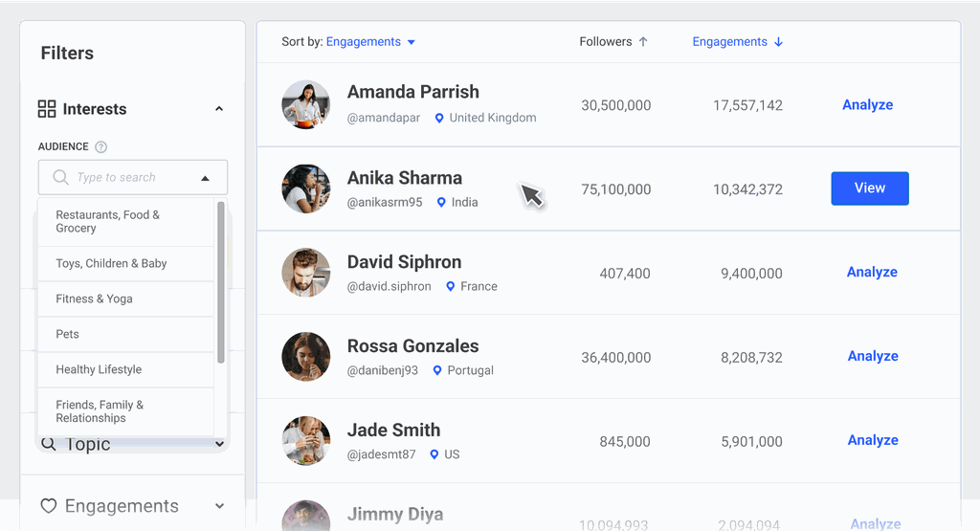
Task: Click the location pin beside United Kingdom
Action: (439, 118)
